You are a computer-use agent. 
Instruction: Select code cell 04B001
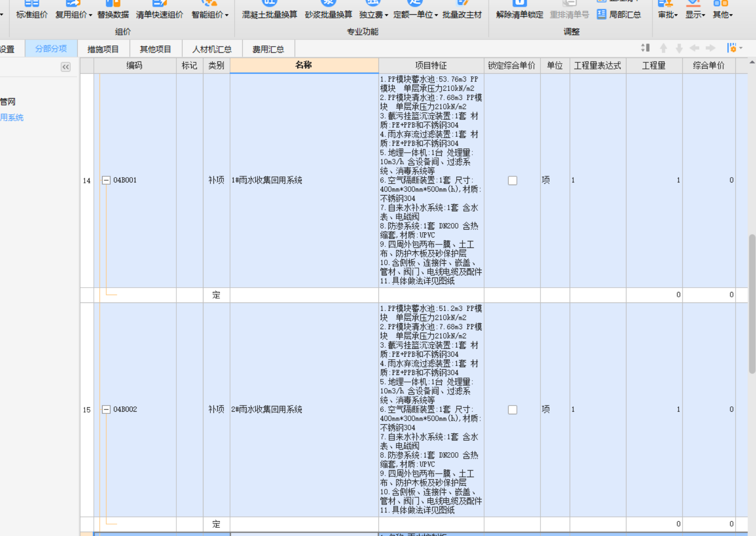[x=135, y=180]
